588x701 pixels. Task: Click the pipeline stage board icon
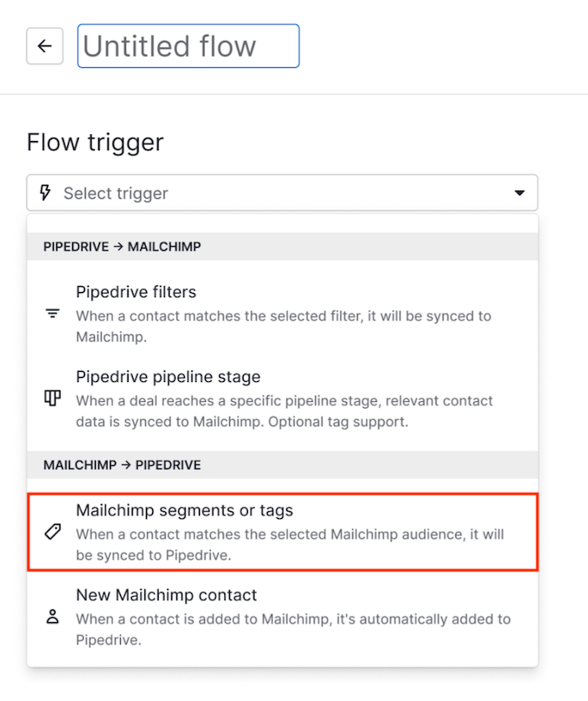pyautogui.click(x=52, y=398)
